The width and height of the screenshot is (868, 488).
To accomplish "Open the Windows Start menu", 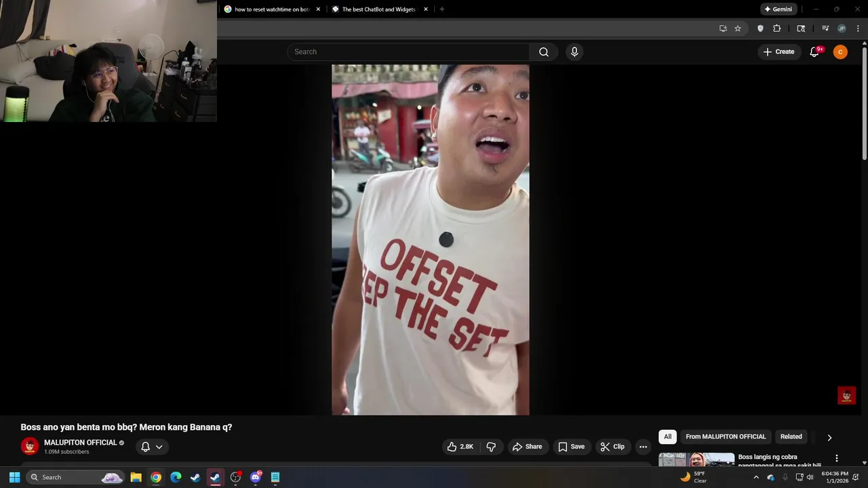I will point(14,477).
